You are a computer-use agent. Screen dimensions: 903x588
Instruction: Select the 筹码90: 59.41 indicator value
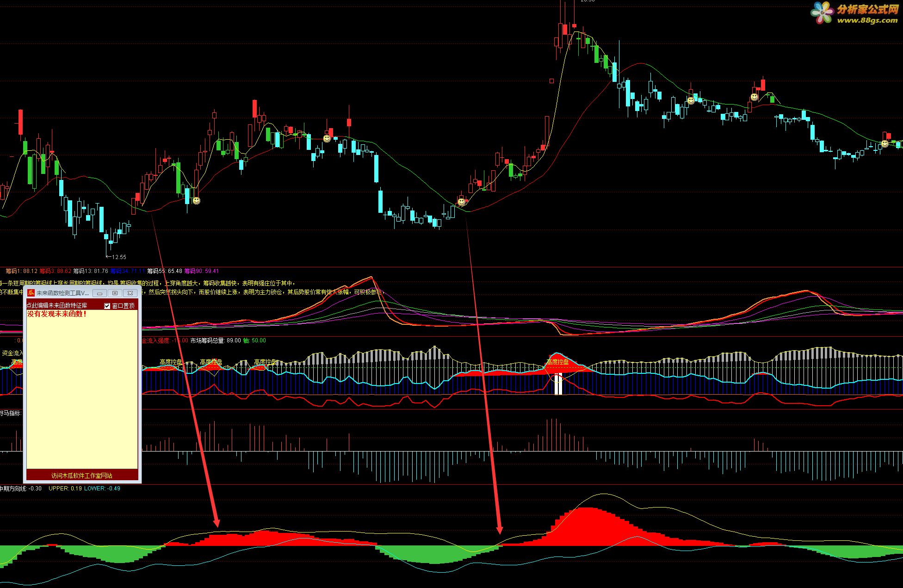click(x=202, y=271)
